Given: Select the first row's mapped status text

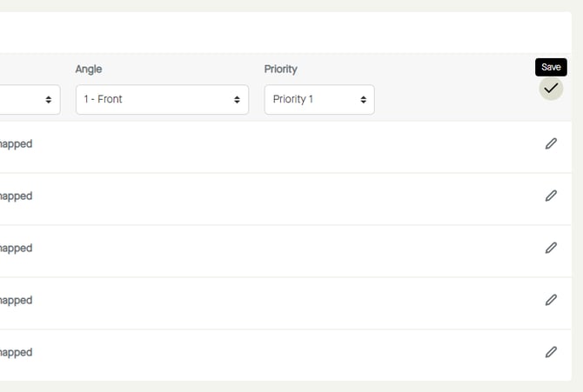Looking at the screenshot, I should click(x=16, y=143).
